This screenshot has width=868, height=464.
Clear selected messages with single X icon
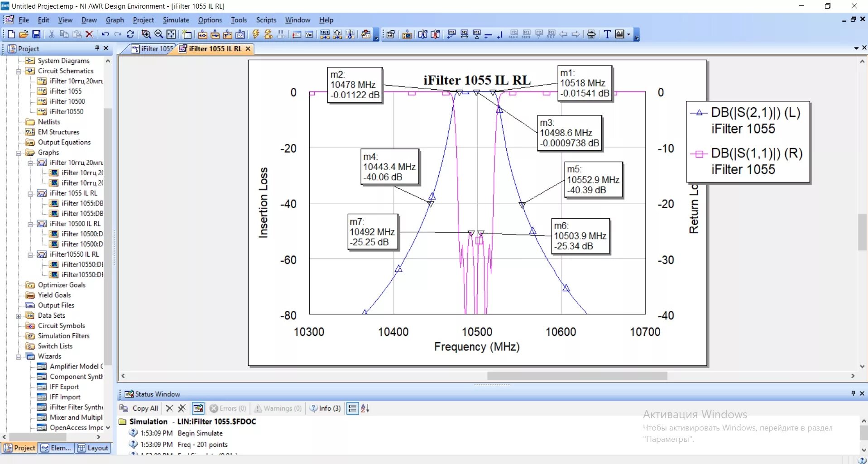169,408
